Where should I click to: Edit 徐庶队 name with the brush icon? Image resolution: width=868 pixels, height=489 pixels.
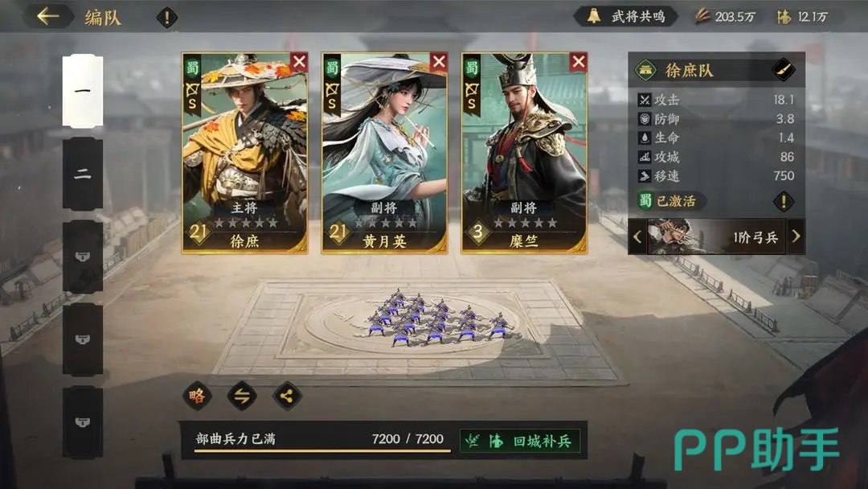pos(784,70)
